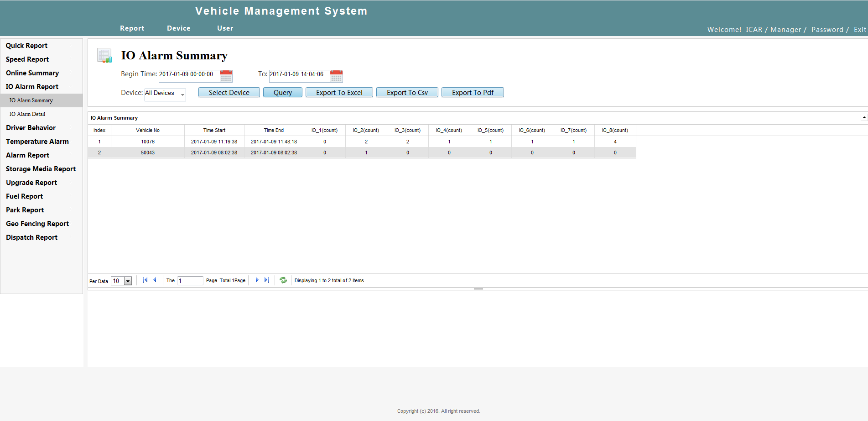The height and width of the screenshot is (421, 868).
Task: Go to the previous page
Action: coord(155,280)
